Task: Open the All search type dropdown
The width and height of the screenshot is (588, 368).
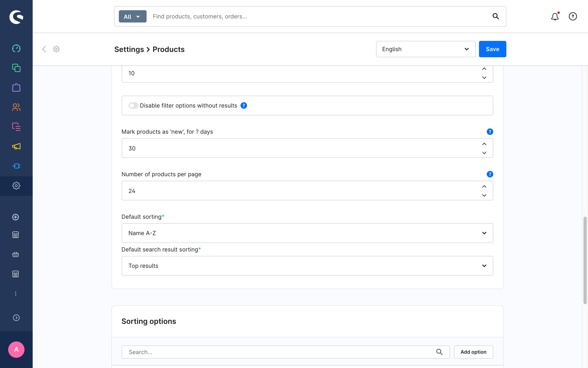Action: 133,16
